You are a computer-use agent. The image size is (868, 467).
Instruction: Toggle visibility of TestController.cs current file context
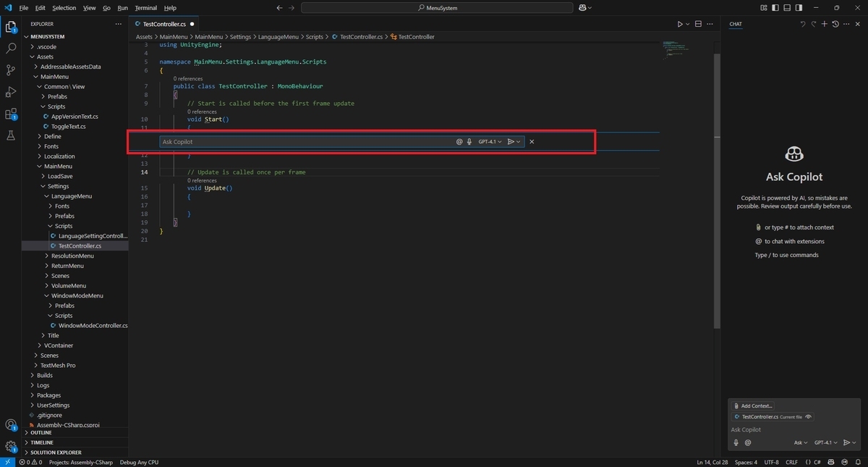809,417
